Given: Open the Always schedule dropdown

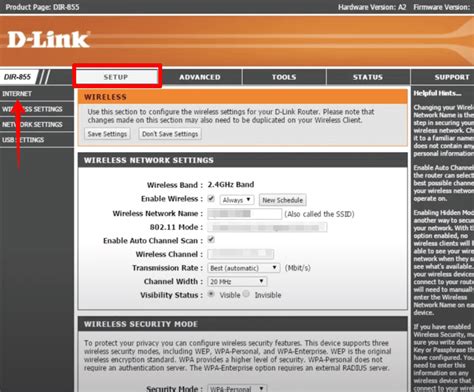Looking at the screenshot, I should click(237, 200).
